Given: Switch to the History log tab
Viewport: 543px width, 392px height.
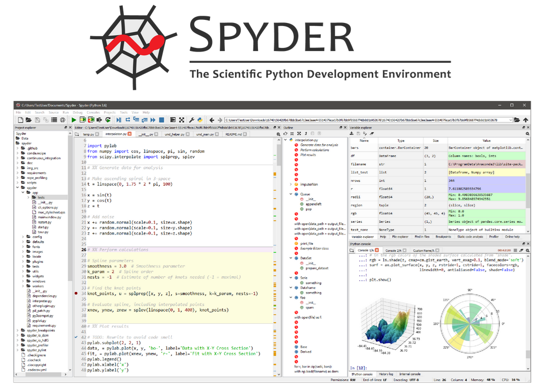Looking at the screenshot, I should [x=386, y=374].
